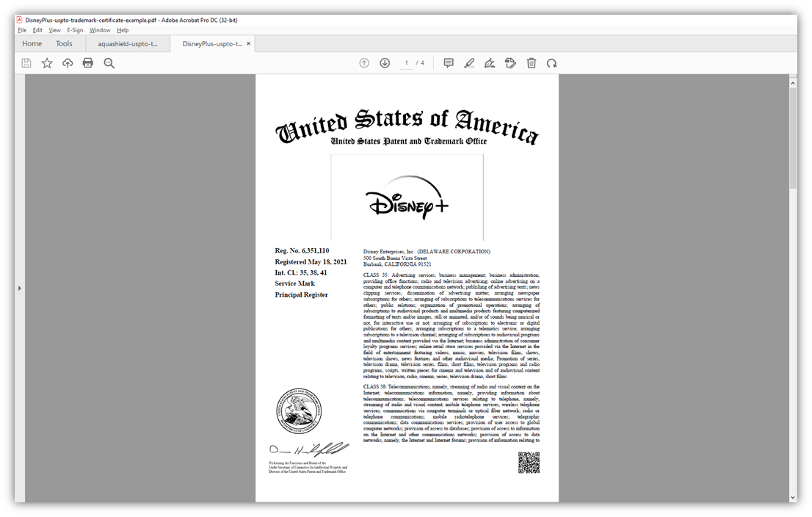Viewport: 812px width, 517px height.
Task: Open the Window menu
Action: tap(100, 30)
